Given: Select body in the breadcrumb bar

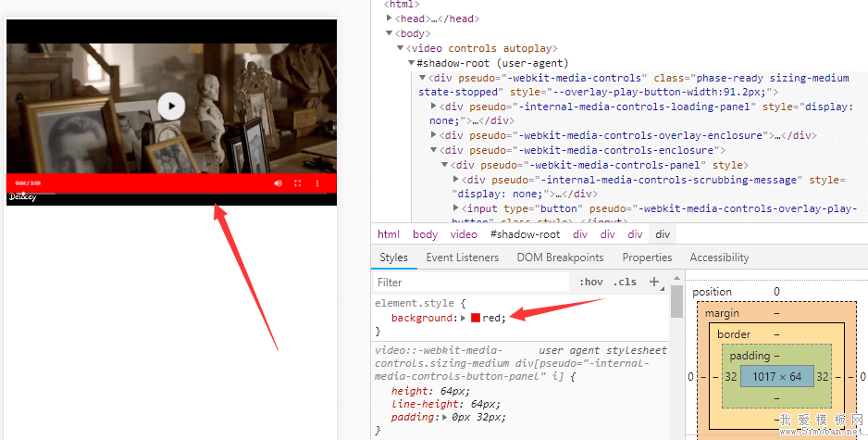Looking at the screenshot, I should (x=425, y=233).
